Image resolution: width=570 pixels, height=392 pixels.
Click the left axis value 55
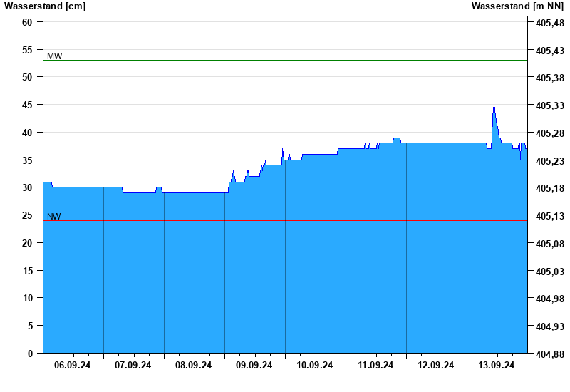(x=27, y=50)
